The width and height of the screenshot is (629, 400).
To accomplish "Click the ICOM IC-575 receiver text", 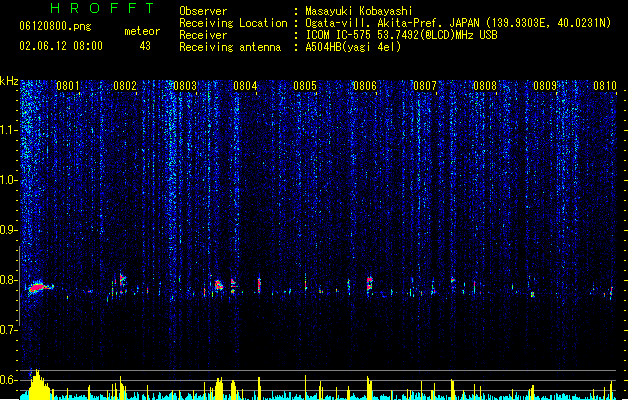I will [x=401, y=35].
